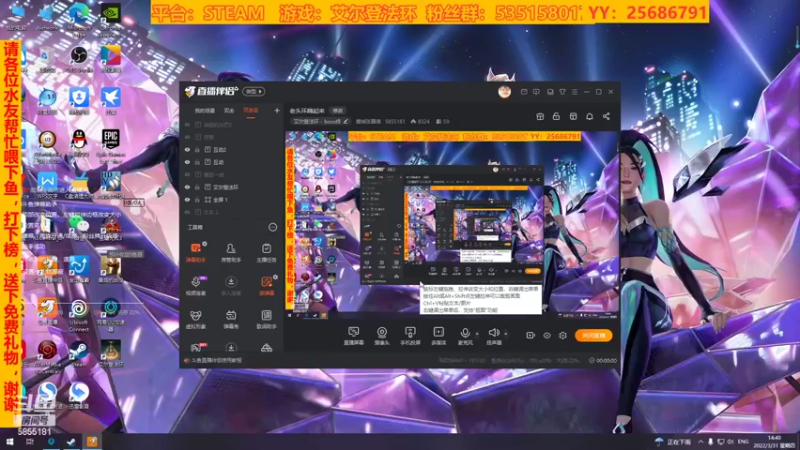Viewport: 800px width, 450px height.
Task: Toggle visibility of the 互动 source
Action: click(187, 162)
